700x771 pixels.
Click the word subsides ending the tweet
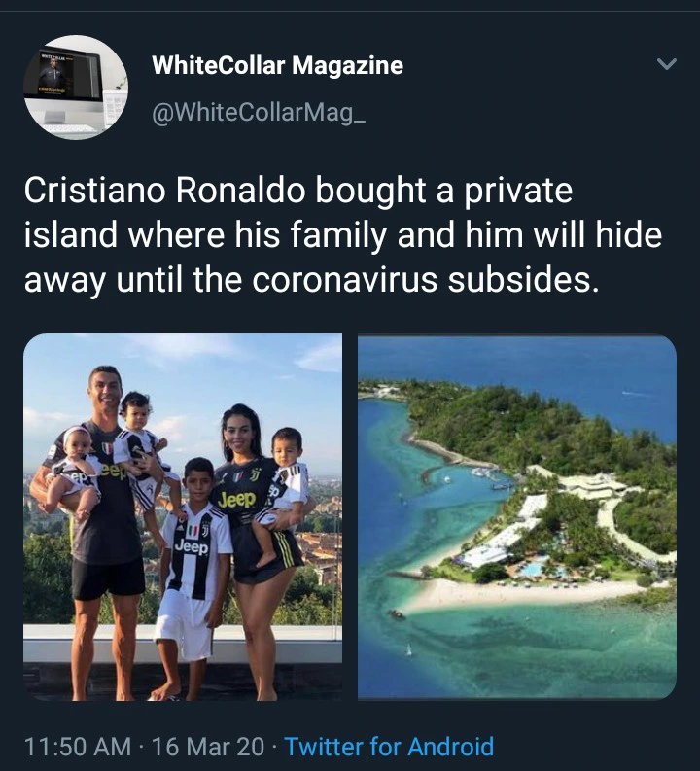[523, 279]
